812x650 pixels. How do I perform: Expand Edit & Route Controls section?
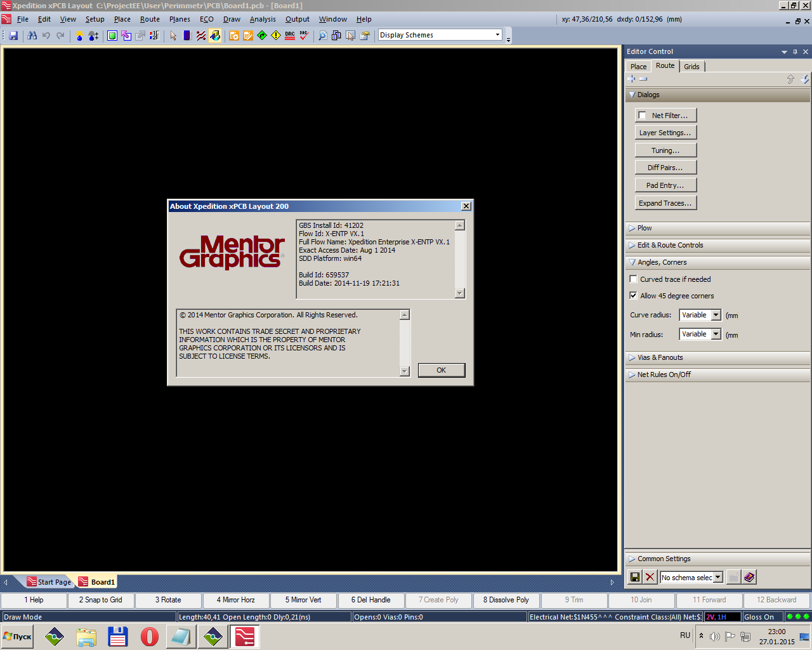tap(717, 245)
